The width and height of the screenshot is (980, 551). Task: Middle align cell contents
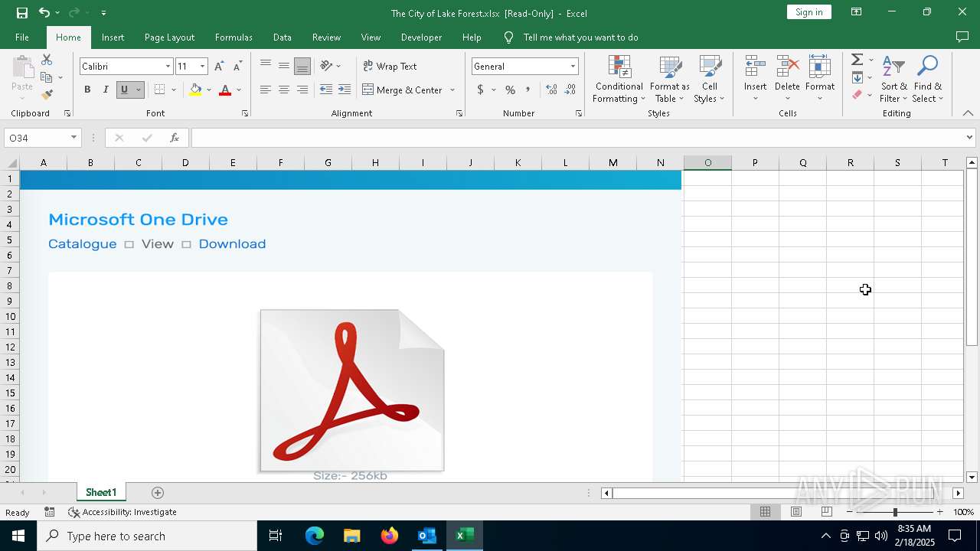coord(284,66)
